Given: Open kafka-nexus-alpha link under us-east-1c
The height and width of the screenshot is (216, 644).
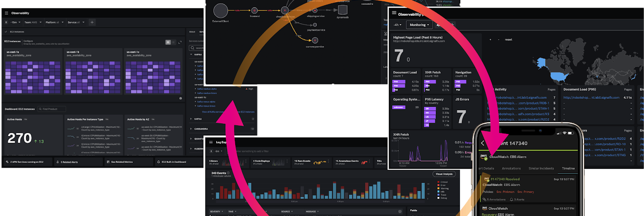Looking at the screenshot, I should tap(206, 101).
